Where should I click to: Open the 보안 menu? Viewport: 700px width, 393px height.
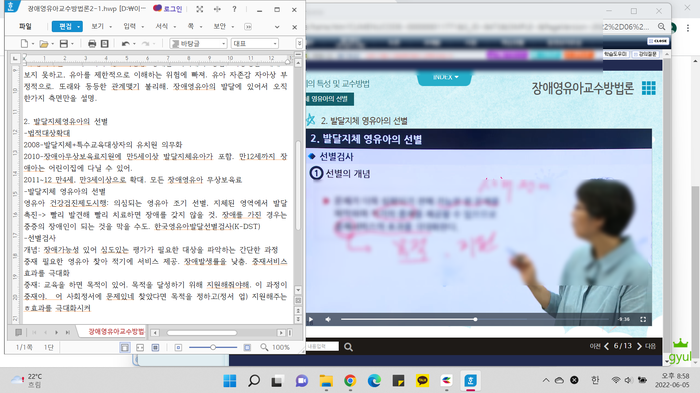tap(220, 26)
